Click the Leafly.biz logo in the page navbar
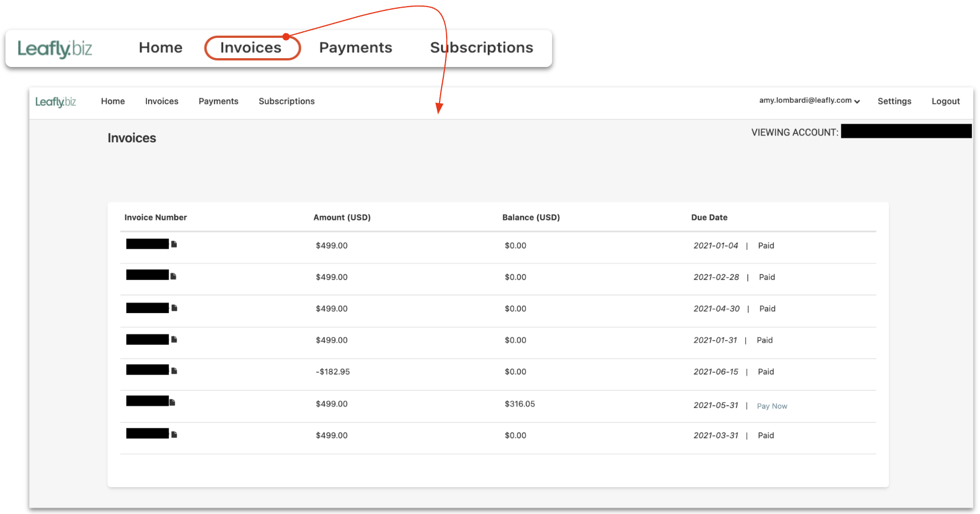This screenshot has width=980, height=514. pyautogui.click(x=55, y=102)
